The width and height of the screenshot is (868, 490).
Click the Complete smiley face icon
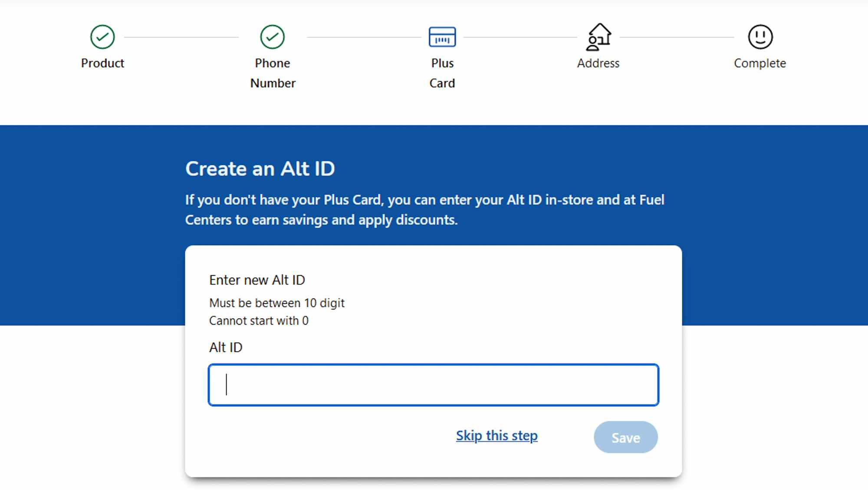tap(760, 37)
